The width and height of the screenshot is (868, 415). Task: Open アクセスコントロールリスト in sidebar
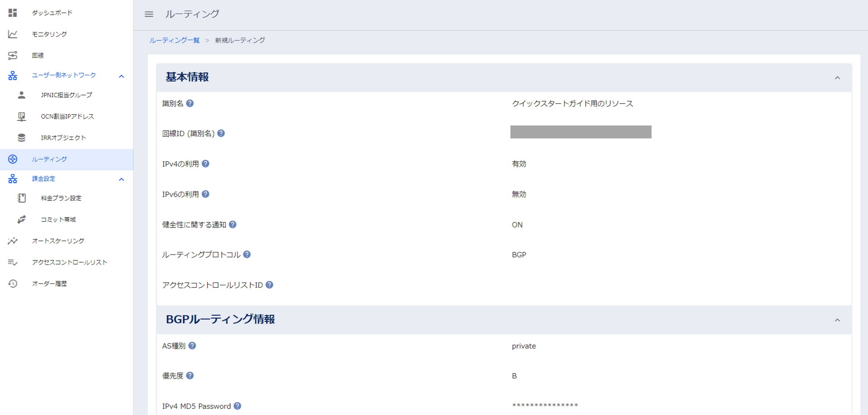click(69, 262)
